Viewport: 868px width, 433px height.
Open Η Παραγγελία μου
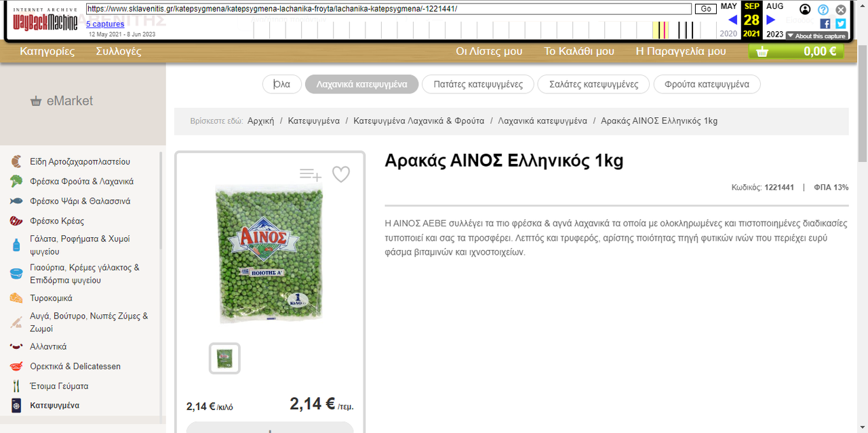point(681,51)
